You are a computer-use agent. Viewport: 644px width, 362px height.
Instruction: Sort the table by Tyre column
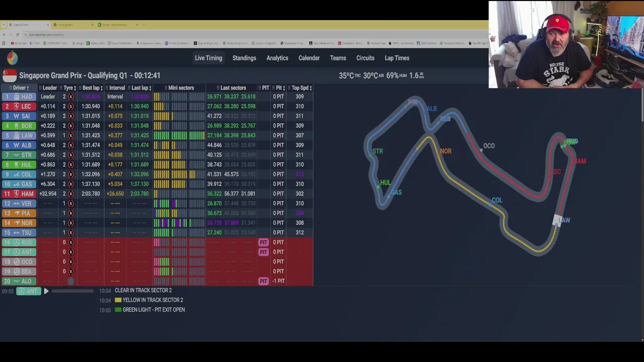pyautogui.click(x=69, y=88)
